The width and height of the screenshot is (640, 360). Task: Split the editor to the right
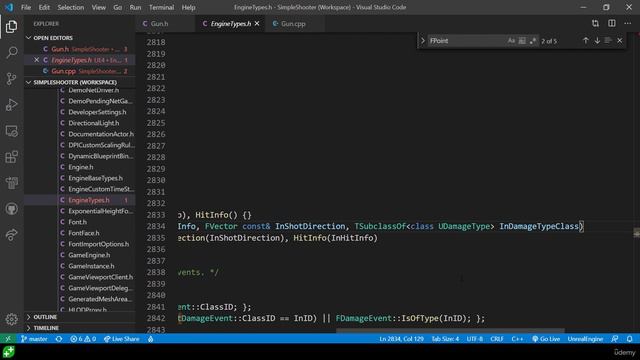pyautogui.click(x=611, y=24)
